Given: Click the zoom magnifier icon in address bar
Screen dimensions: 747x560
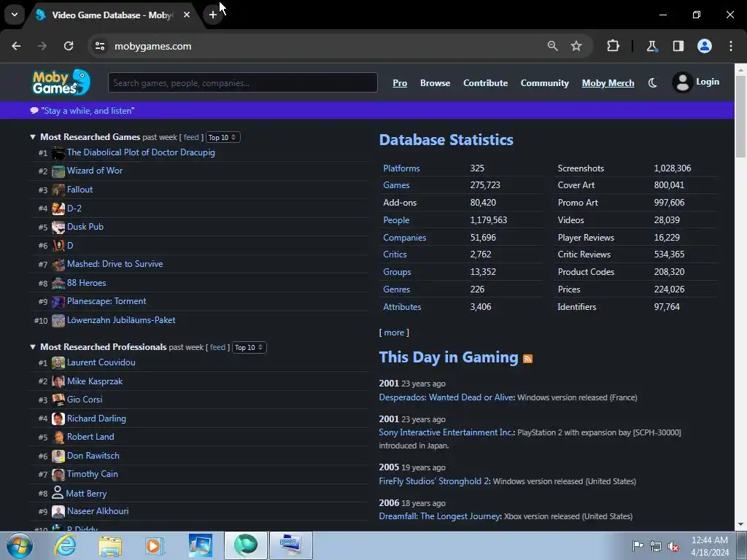Looking at the screenshot, I should click(553, 46).
